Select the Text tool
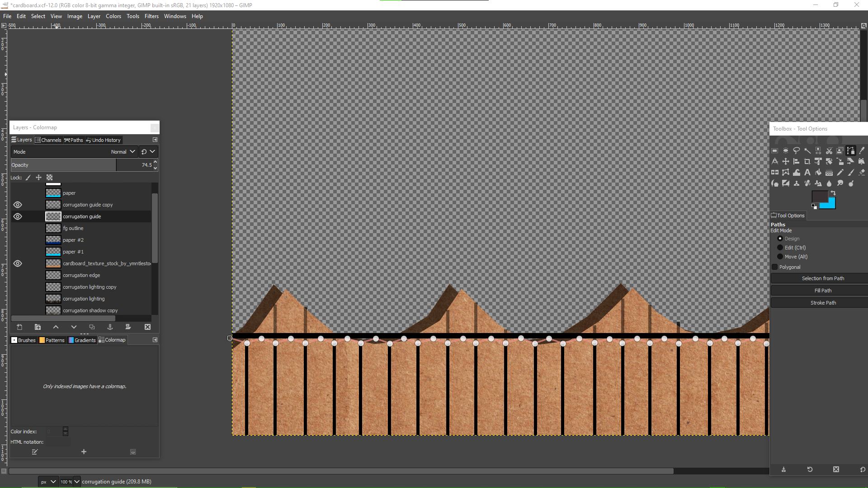Viewport: 868px width, 488px height. click(807, 173)
